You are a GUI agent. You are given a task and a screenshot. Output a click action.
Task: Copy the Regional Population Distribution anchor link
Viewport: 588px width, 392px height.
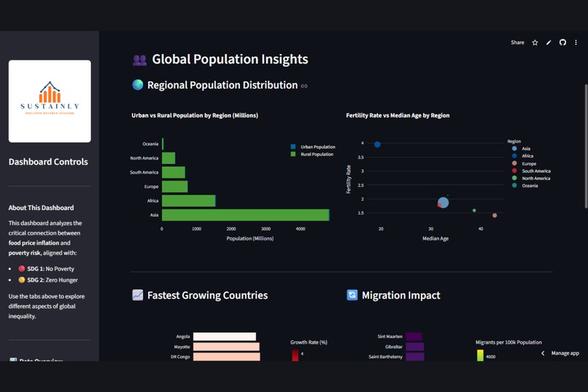[304, 86]
